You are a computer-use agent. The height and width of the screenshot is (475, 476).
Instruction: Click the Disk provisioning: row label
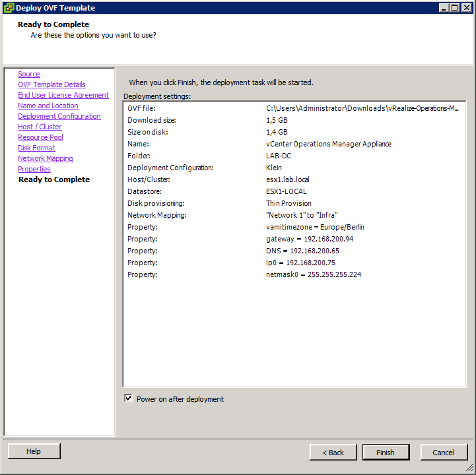pos(156,203)
